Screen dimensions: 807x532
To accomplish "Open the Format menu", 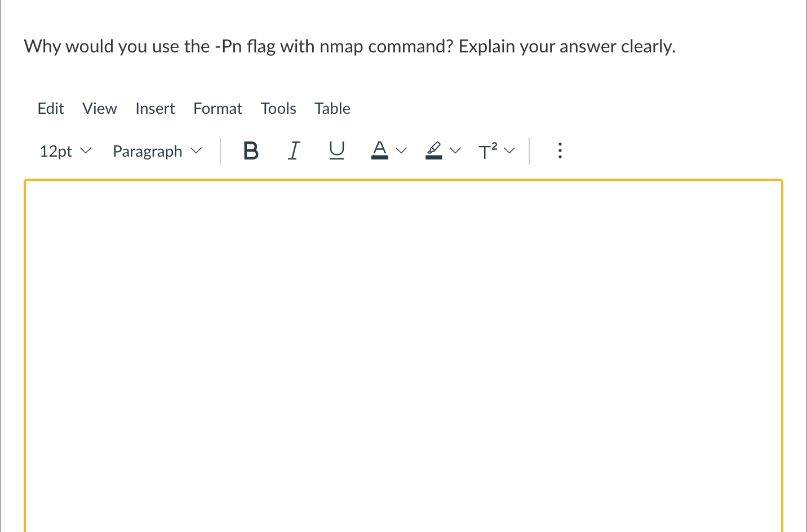I will 218,108.
